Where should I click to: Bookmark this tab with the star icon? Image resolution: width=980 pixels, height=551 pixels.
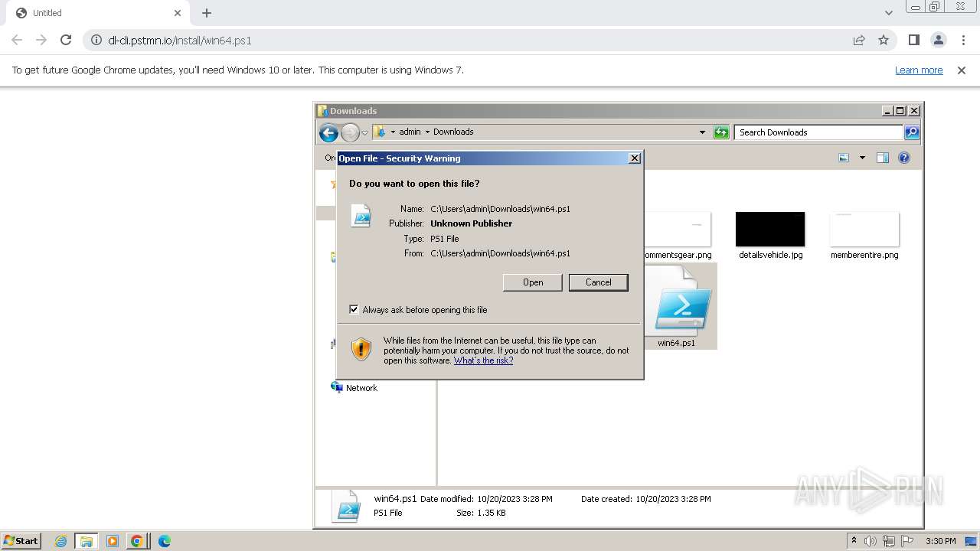(884, 40)
